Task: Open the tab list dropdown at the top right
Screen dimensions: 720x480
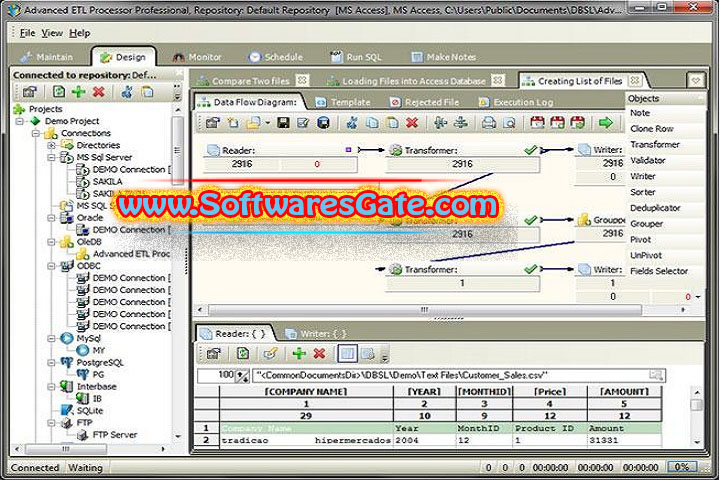Action: click(696, 80)
